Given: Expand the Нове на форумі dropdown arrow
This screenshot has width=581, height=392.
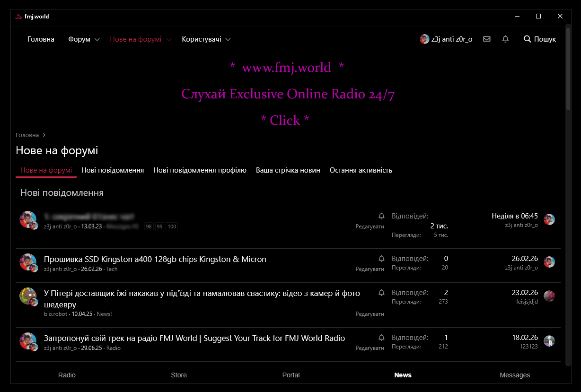Looking at the screenshot, I should click(x=169, y=40).
